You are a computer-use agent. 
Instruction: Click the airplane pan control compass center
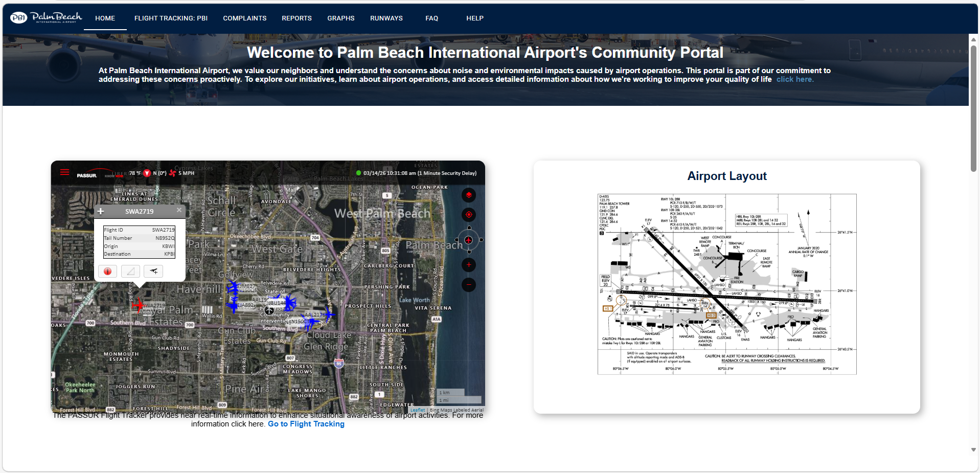click(x=468, y=240)
